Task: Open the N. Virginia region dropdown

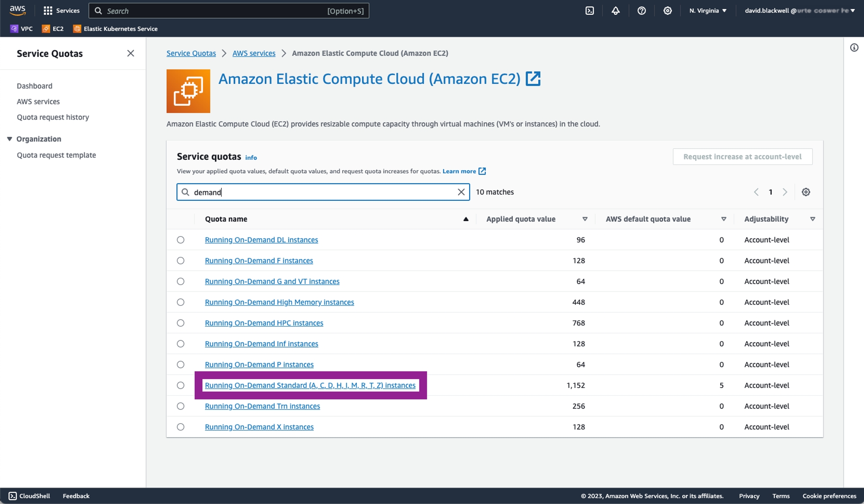Action: tap(708, 11)
